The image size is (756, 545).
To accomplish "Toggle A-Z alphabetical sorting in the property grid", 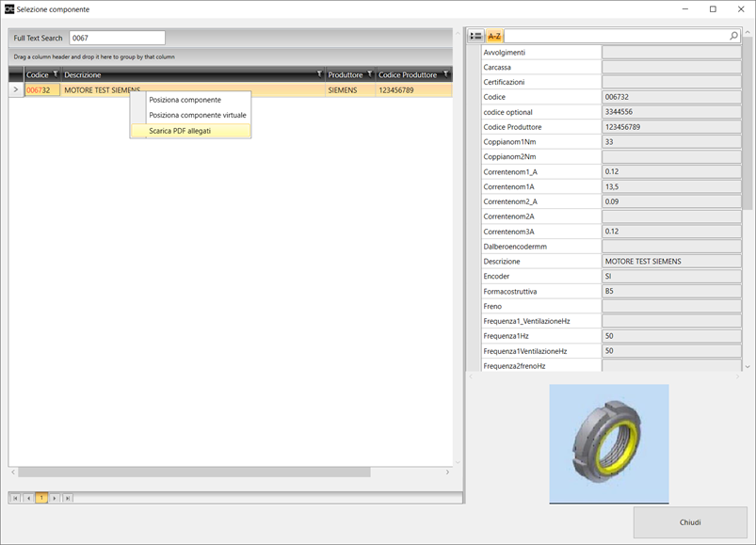I will click(494, 36).
